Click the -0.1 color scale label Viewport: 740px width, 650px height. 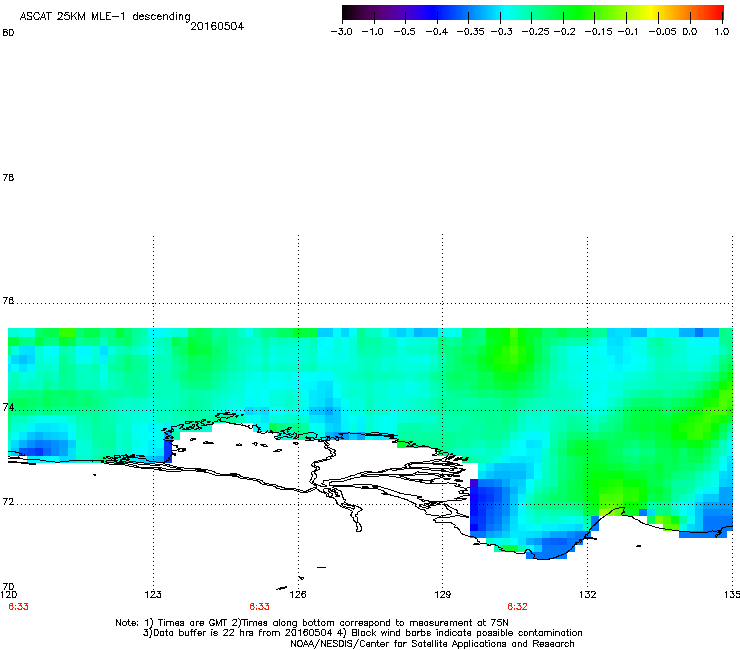coord(628,32)
